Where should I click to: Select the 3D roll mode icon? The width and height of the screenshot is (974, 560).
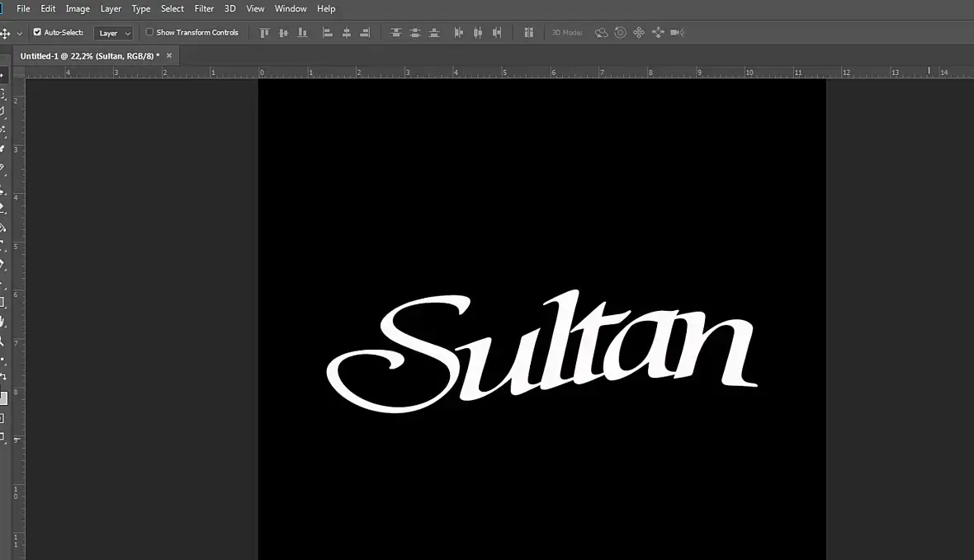click(x=620, y=33)
